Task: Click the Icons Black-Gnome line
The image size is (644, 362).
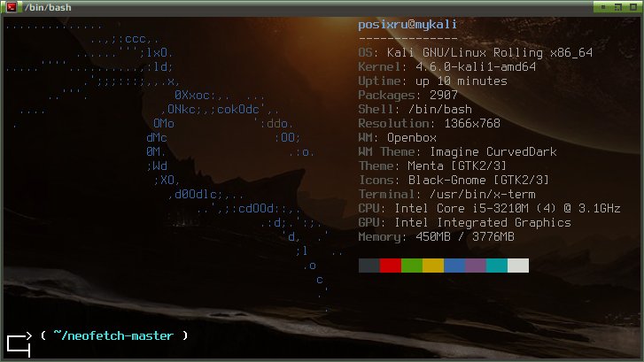Action: coord(454,180)
